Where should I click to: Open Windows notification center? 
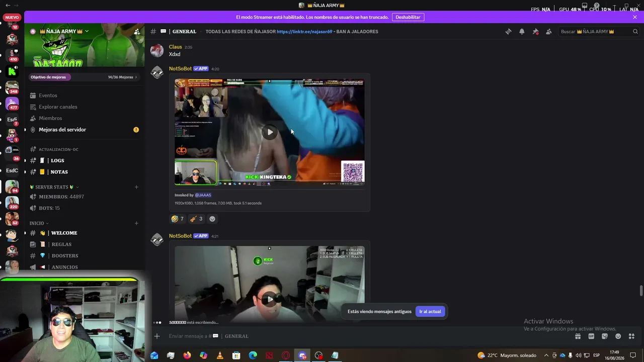633,355
